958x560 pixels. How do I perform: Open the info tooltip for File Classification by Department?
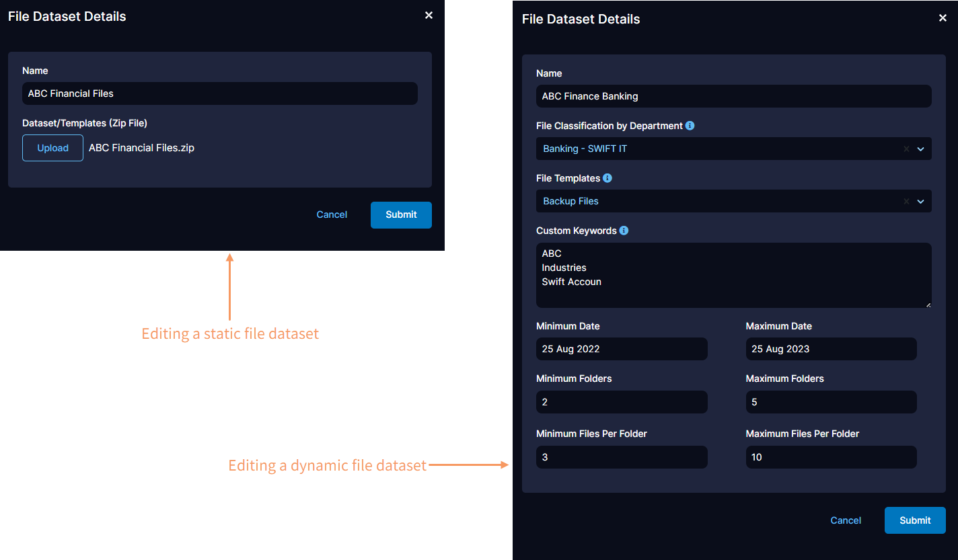coord(690,125)
